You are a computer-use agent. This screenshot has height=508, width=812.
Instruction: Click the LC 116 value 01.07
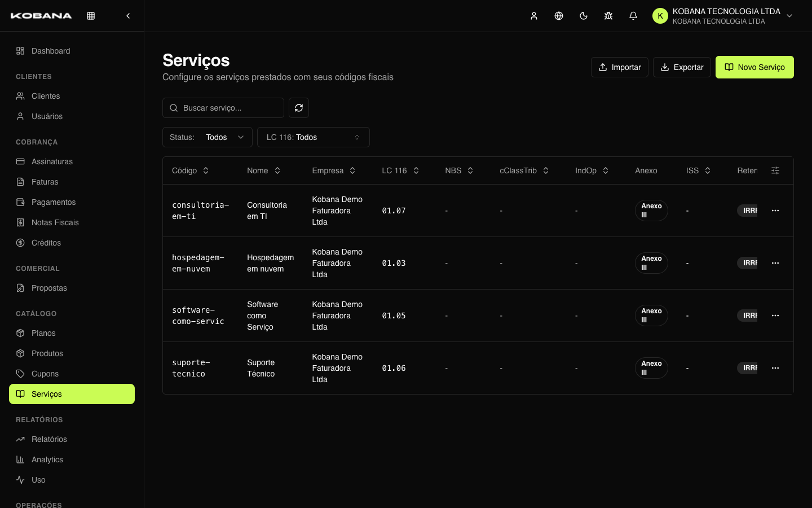394,211
